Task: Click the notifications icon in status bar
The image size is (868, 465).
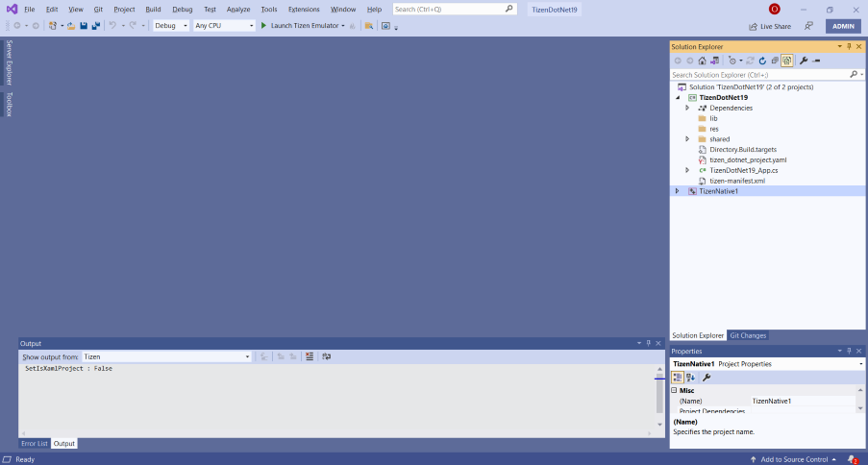Action: [x=853, y=459]
